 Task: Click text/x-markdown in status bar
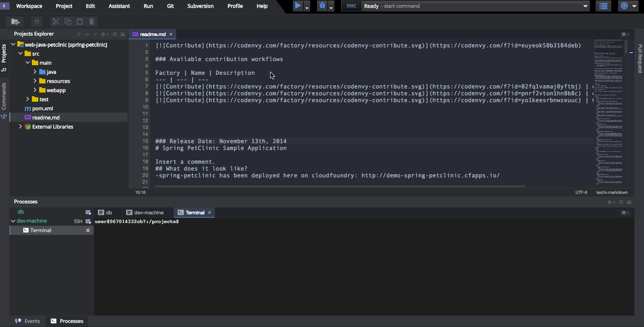click(612, 192)
